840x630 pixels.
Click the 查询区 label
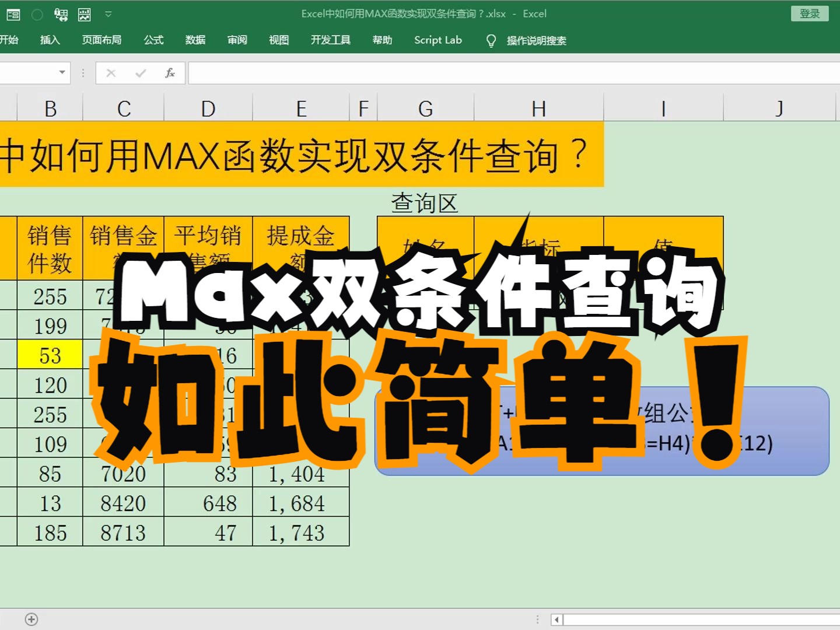click(x=425, y=203)
